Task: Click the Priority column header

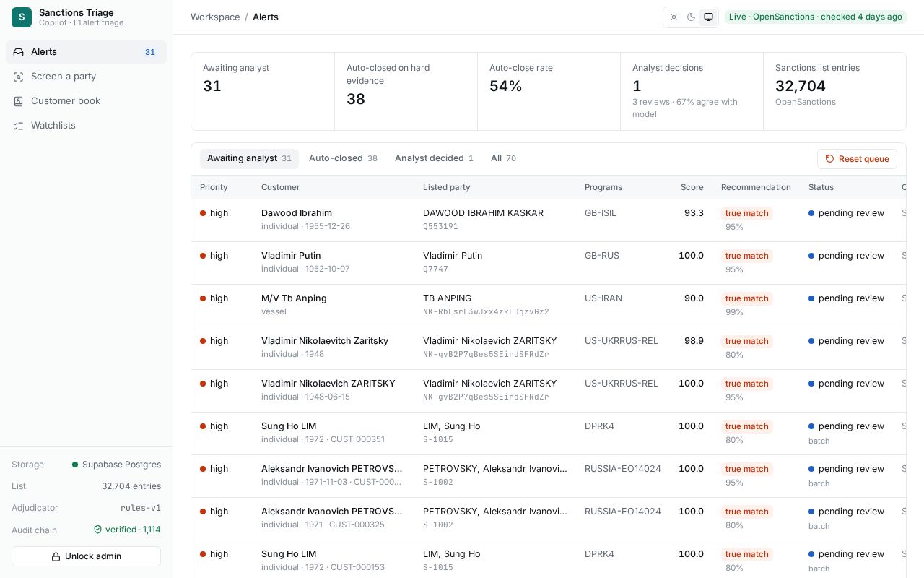Action: click(x=214, y=187)
